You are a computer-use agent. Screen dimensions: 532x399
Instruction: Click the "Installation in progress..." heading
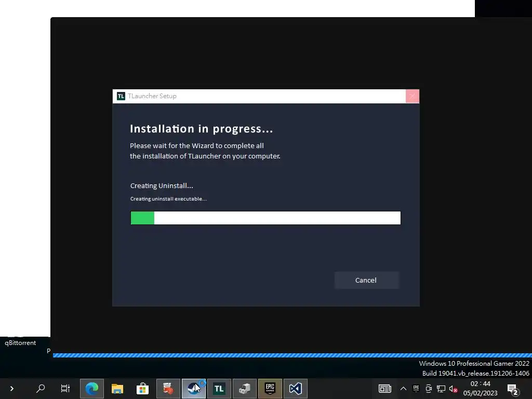202,129
